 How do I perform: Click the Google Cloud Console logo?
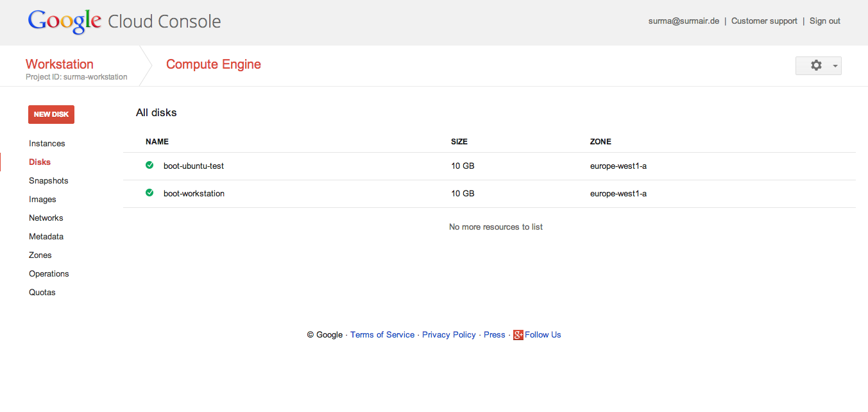124,21
